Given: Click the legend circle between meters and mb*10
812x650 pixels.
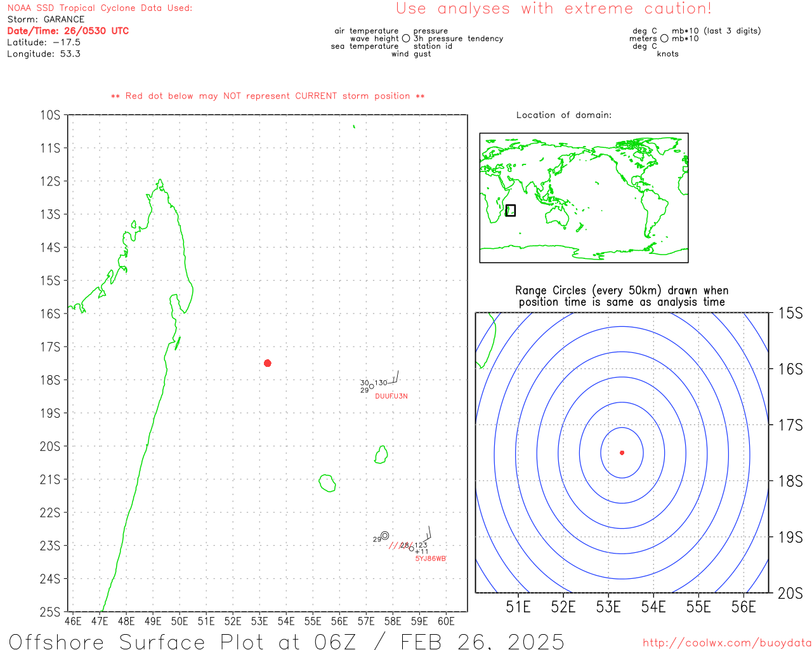Looking at the screenshot, I should click(664, 39).
